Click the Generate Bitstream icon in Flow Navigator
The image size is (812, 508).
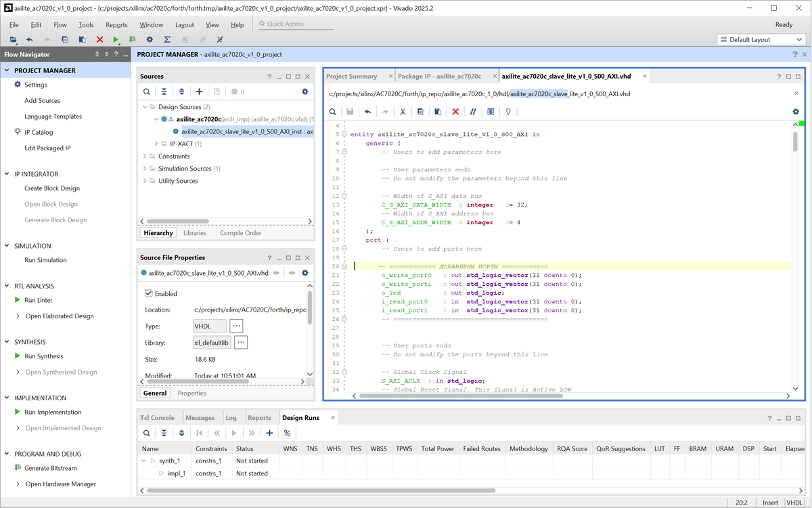coord(18,468)
